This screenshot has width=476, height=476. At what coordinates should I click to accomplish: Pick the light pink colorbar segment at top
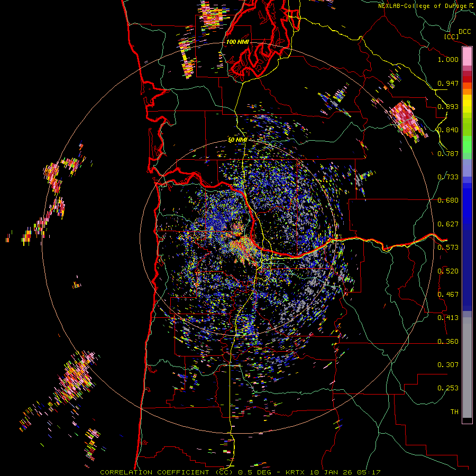[x=467, y=57]
